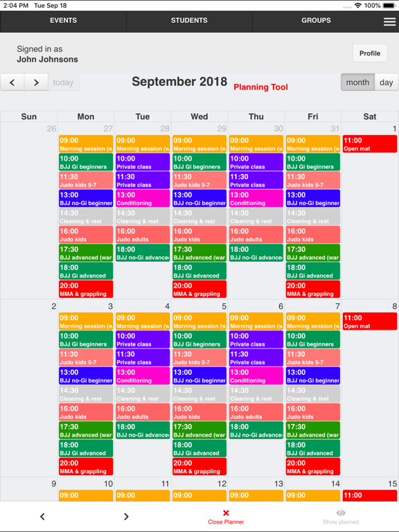Open Thursday 30 Conditioning event
Viewport: 399px width, 532px height.
tap(256, 199)
